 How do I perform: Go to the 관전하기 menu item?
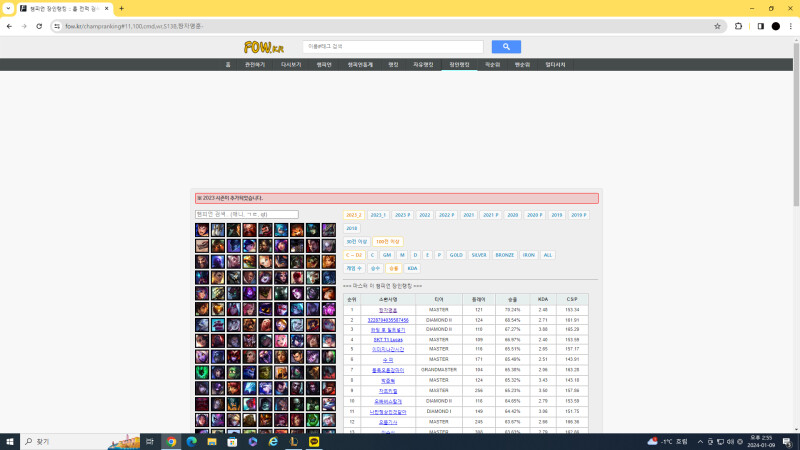click(255, 64)
